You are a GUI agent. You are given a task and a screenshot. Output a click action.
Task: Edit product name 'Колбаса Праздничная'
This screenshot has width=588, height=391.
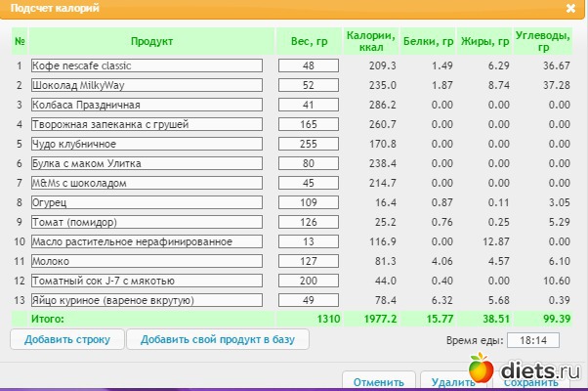click(x=147, y=105)
